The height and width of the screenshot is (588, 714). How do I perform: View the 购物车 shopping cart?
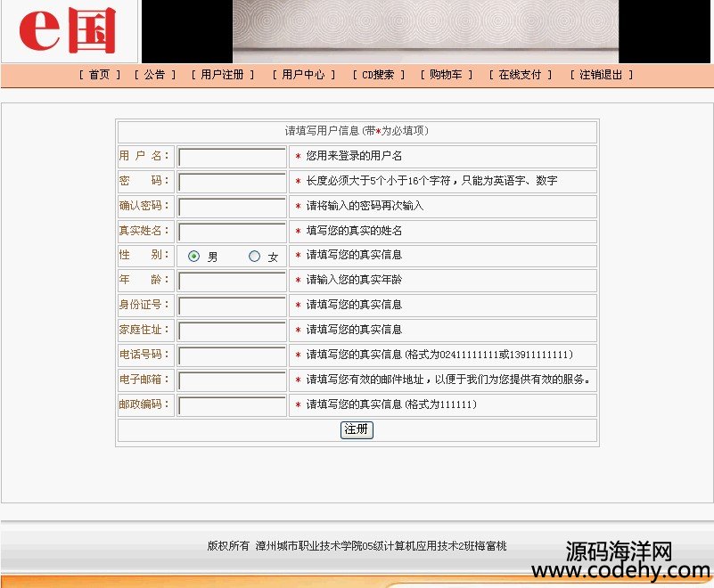(446, 75)
